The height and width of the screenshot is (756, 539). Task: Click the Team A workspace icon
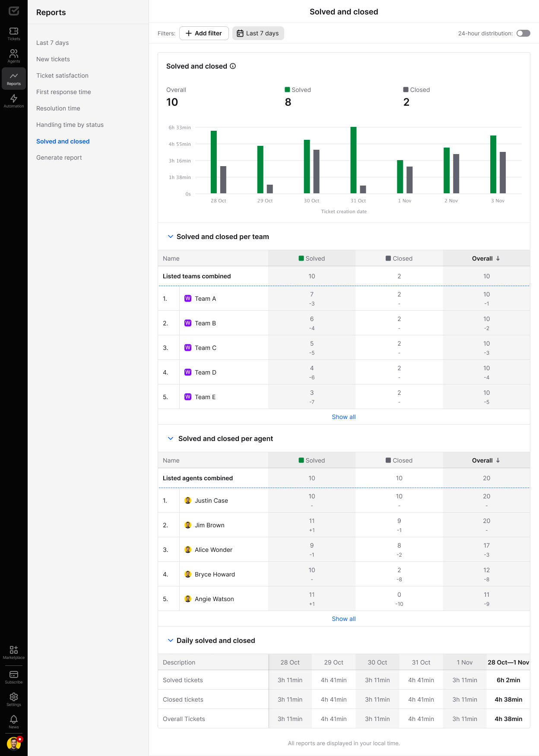188,299
